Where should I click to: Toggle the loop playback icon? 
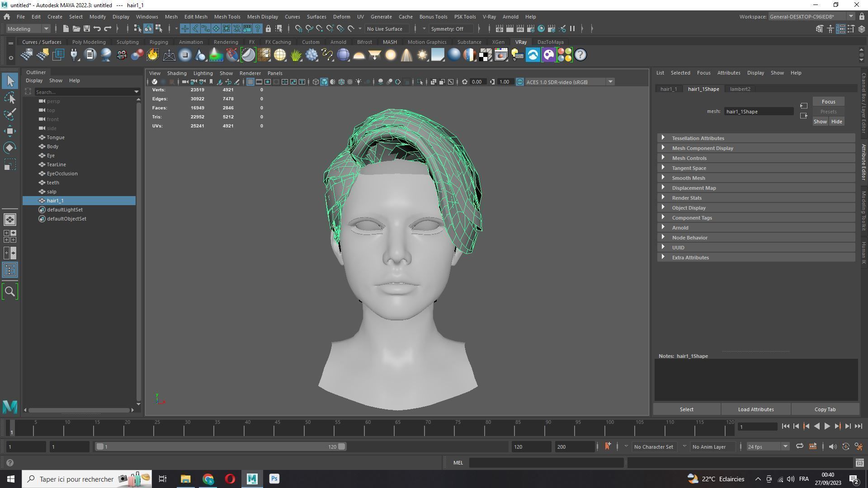click(799, 446)
